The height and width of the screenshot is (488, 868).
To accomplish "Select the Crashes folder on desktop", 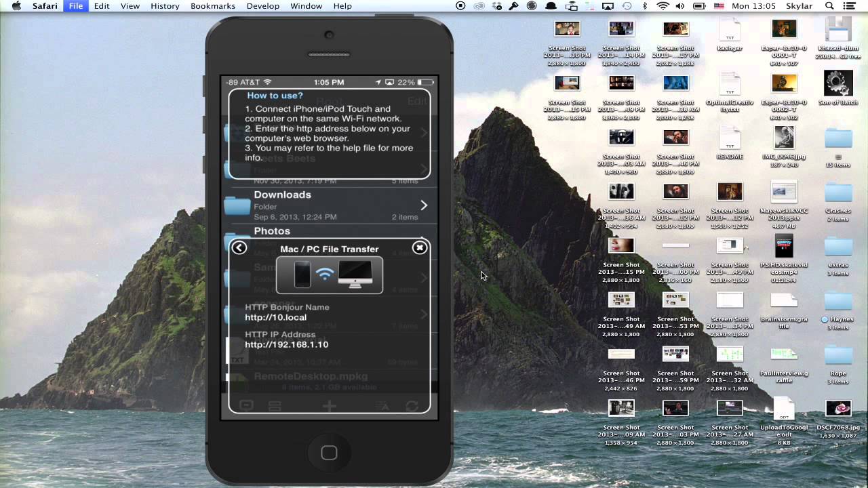I will (838, 192).
